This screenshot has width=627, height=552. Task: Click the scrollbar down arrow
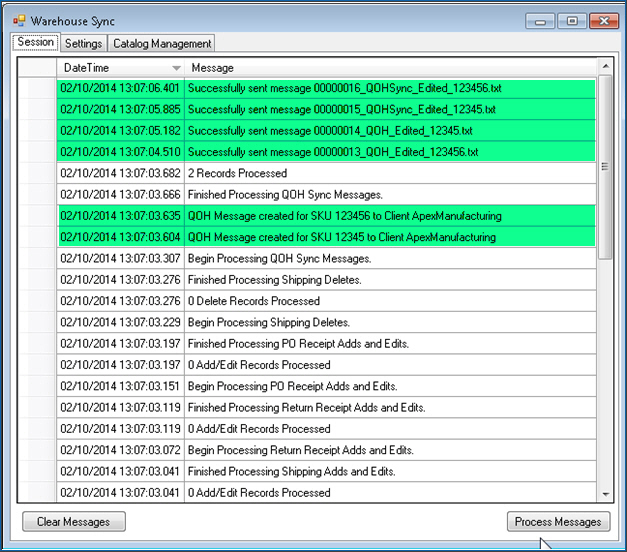[x=605, y=494]
